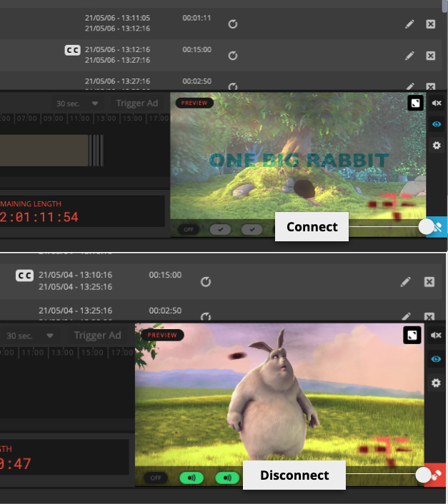This screenshot has height=504, width=448.
Task: Click the vertical scrollbar thumb of the upper list
Action: (x=445, y=6)
